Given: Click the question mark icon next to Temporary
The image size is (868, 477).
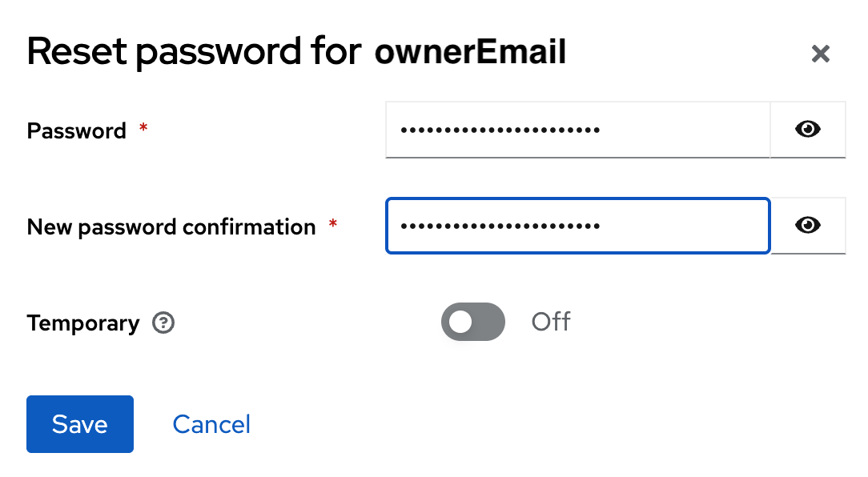Looking at the screenshot, I should [163, 323].
